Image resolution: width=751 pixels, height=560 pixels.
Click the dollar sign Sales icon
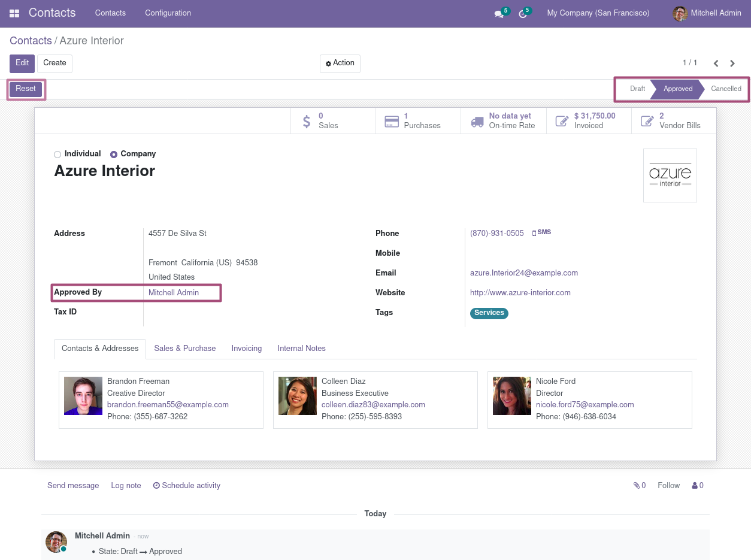tap(307, 121)
